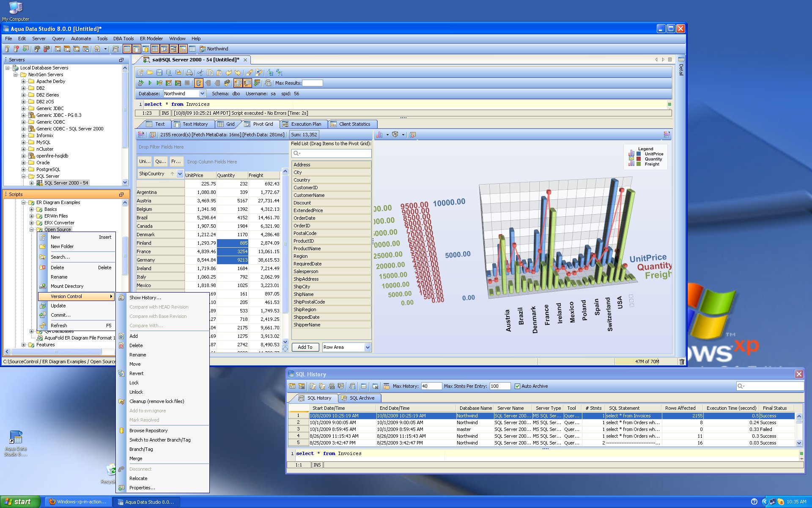The height and width of the screenshot is (508, 812).
Task: Click the Start button
Action: 20,502
